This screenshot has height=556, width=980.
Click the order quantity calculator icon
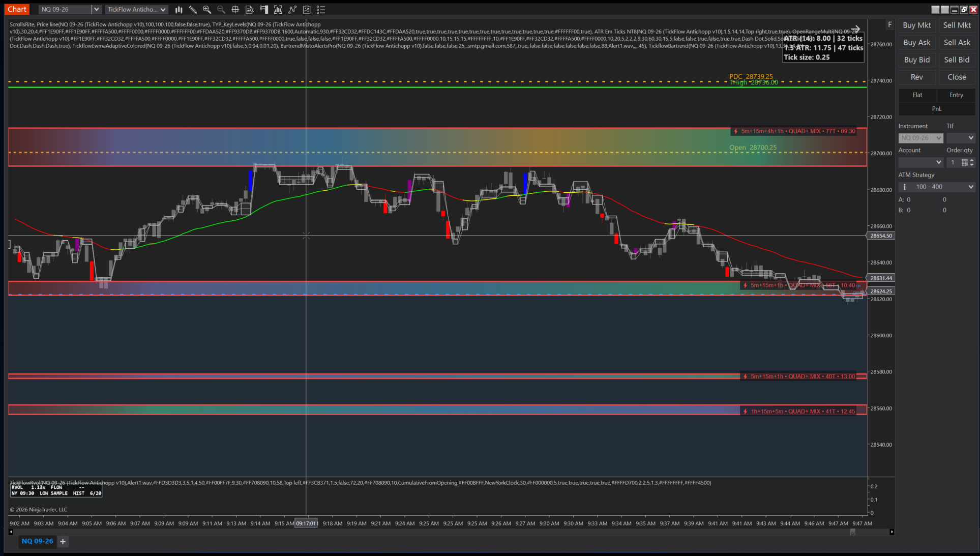click(x=964, y=162)
